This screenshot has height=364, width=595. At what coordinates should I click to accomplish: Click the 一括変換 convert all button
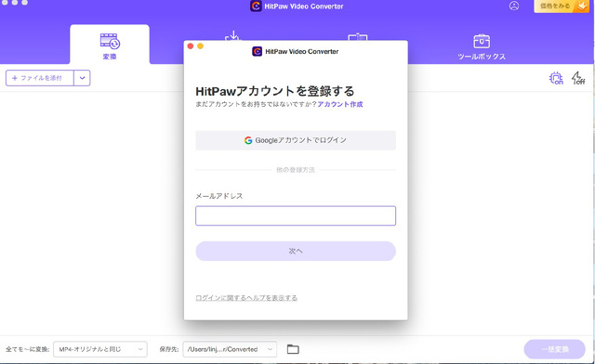pos(554,349)
